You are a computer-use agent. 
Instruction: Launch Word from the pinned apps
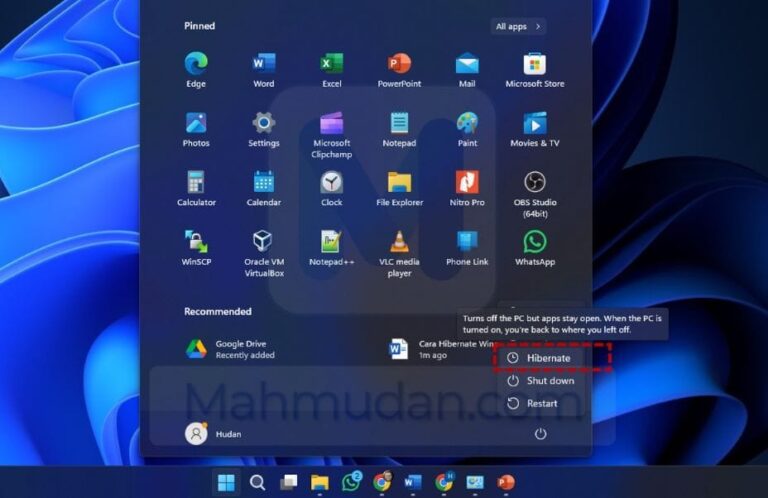[264, 69]
